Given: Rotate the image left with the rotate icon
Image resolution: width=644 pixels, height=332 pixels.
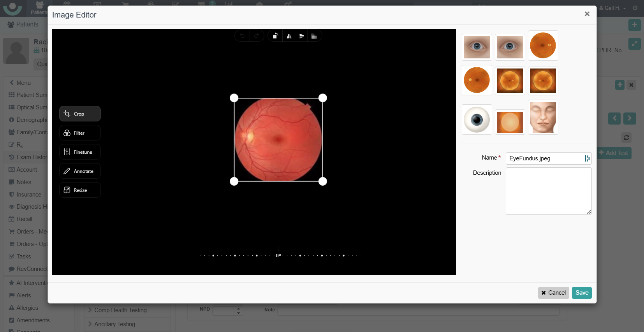Looking at the screenshot, I should (x=275, y=36).
